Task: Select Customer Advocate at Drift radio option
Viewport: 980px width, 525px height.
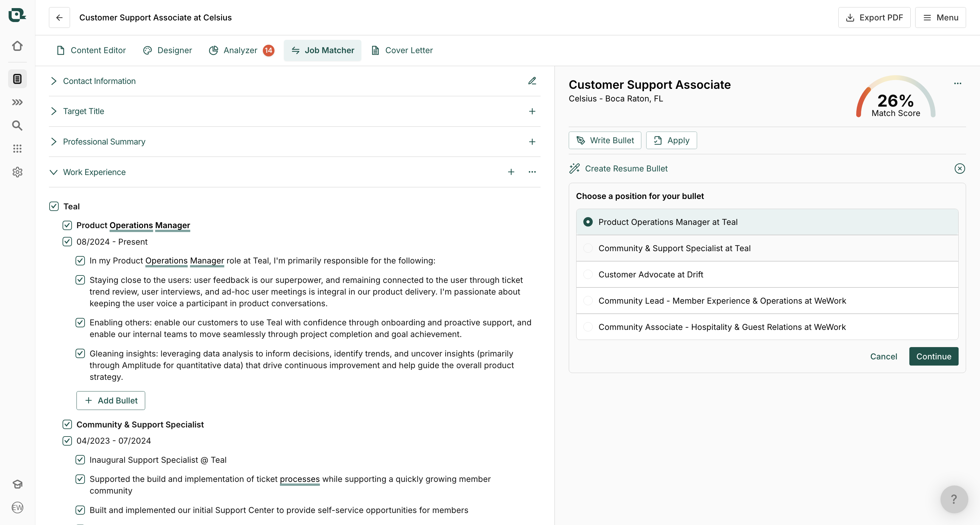Action: coord(588,274)
